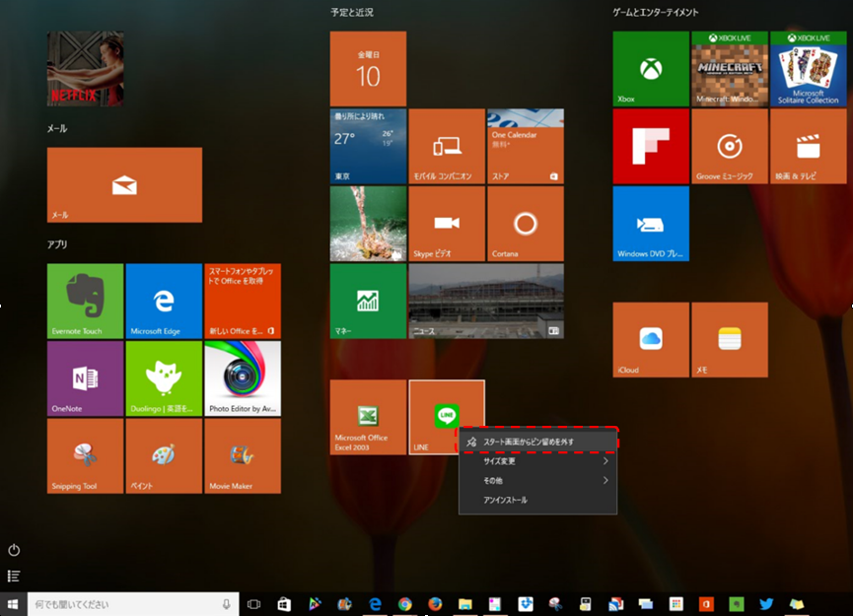This screenshot has width=853, height=616.
Task: Open the Microsoft Edge tile
Action: [x=164, y=302]
